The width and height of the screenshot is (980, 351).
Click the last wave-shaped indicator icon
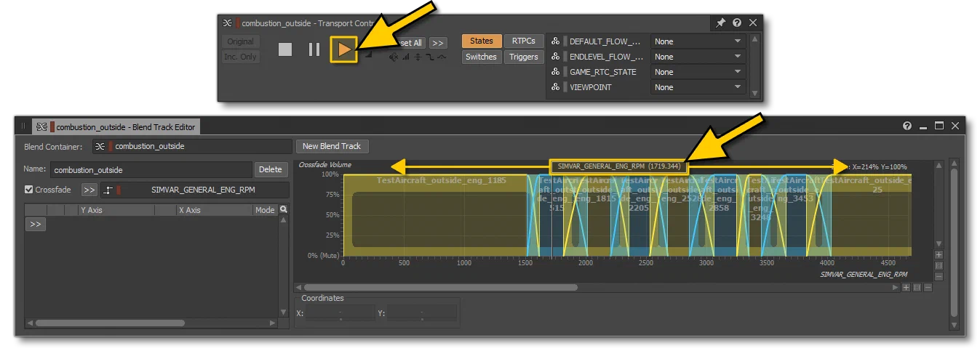(442, 57)
